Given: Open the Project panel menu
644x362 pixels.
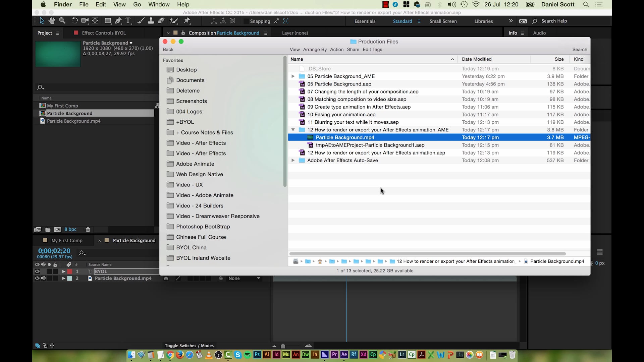Looking at the screenshot, I should pos(57,33).
